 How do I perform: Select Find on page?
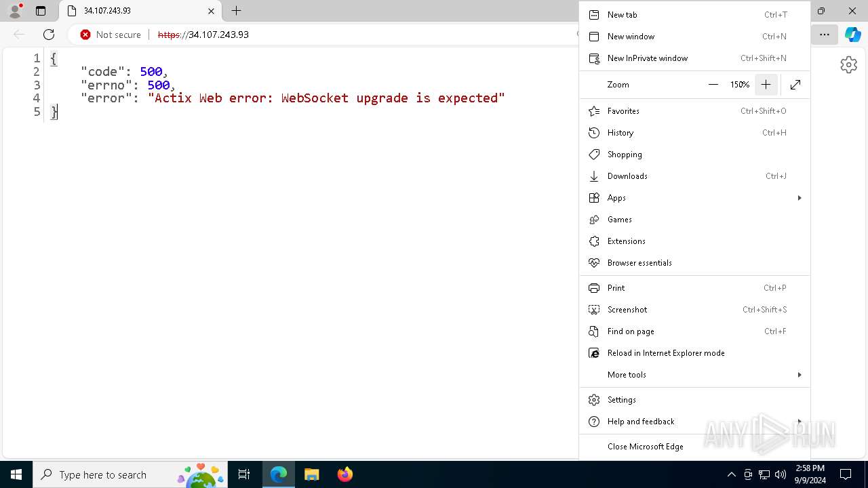694,331
